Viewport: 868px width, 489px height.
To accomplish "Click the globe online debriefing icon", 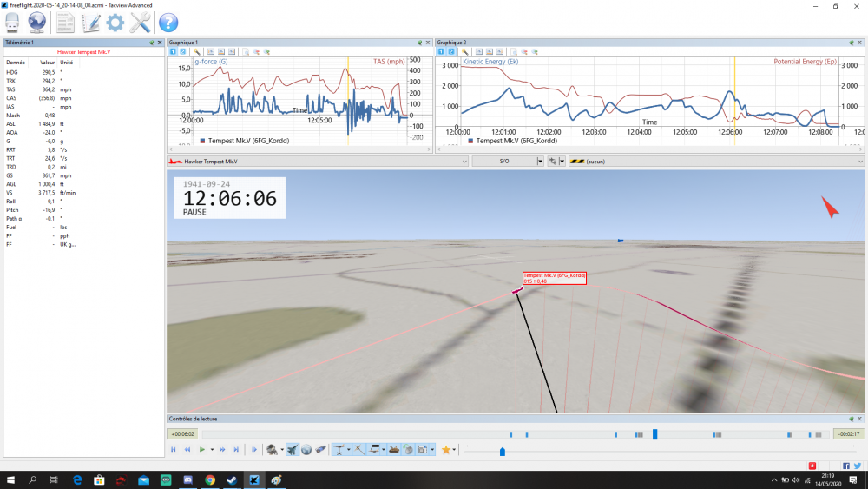I will pyautogui.click(x=37, y=23).
